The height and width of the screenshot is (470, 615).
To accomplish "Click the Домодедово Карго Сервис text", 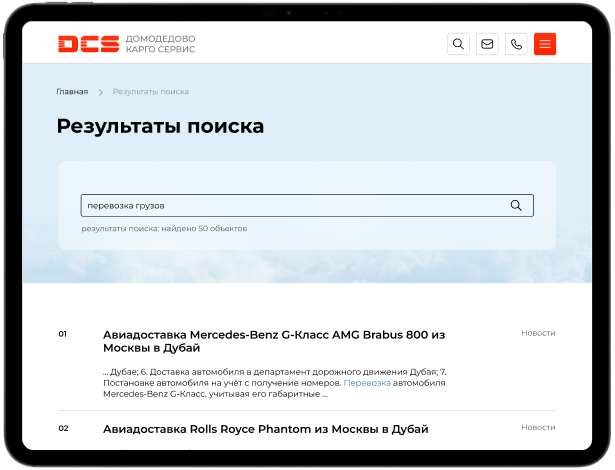I will [x=160, y=44].
